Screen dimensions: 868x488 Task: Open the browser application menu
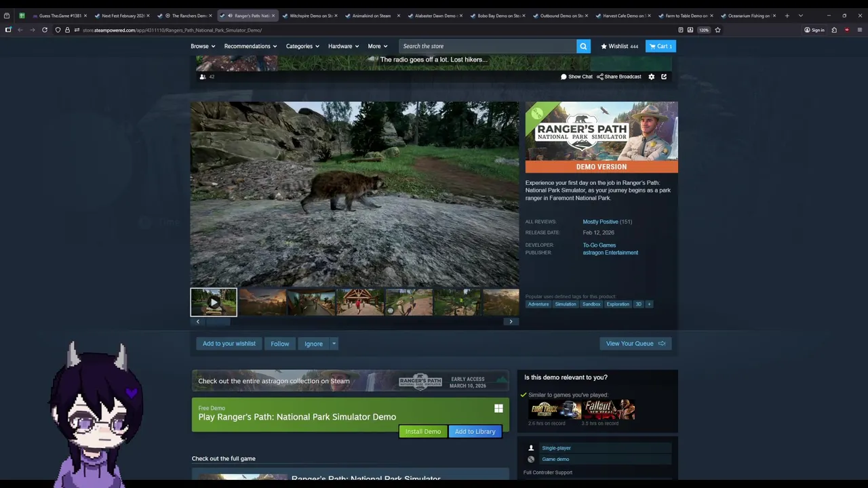click(x=859, y=30)
